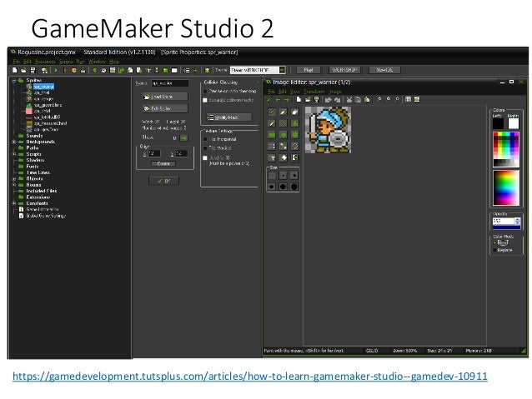Select the rectangular Selection tool
Screen dimensions: 532x399
coord(272,146)
